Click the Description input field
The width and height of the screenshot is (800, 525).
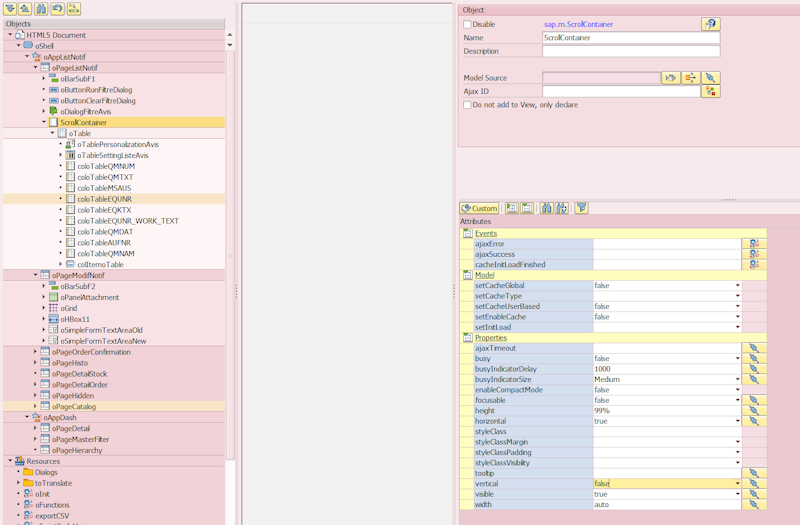tap(631, 51)
